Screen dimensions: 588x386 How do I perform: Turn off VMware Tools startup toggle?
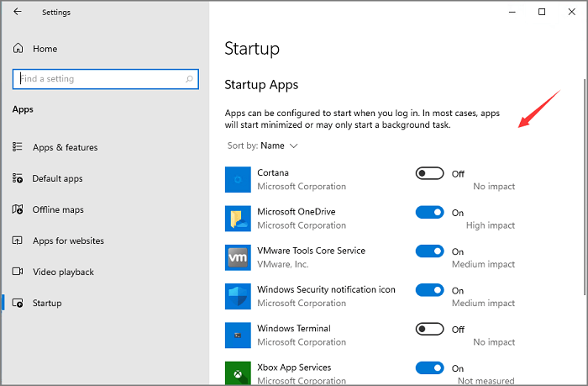(x=429, y=251)
